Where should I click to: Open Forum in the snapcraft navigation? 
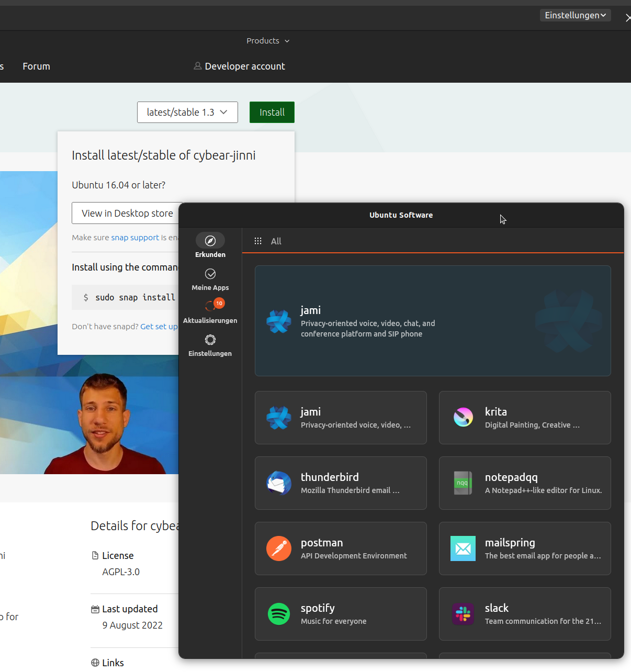(37, 66)
